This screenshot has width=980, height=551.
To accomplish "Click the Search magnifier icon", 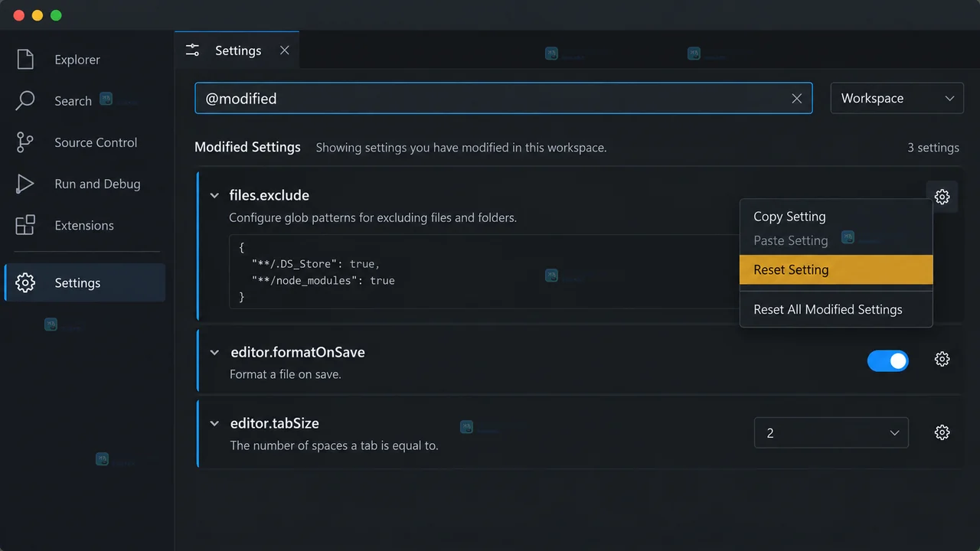I will [x=25, y=101].
